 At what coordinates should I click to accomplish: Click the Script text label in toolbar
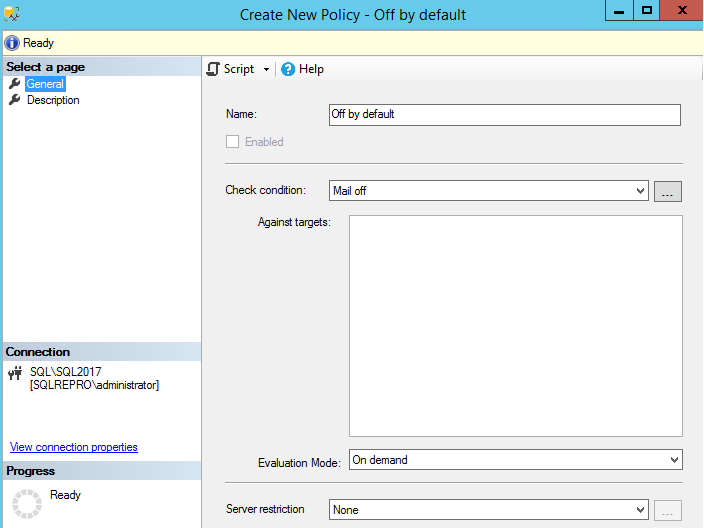(239, 69)
